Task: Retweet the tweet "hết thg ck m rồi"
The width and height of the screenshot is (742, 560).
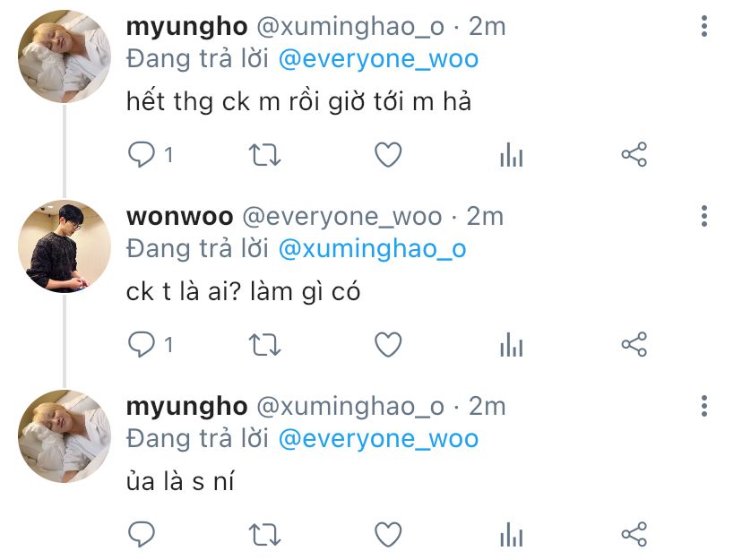Action: [x=264, y=155]
